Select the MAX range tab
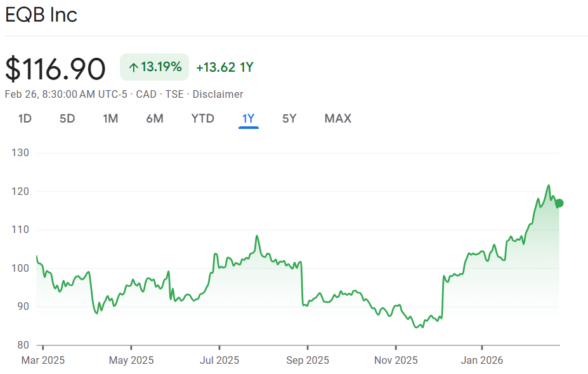This screenshot has height=374, width=588. pyautogui.click(x=337, y=119)
